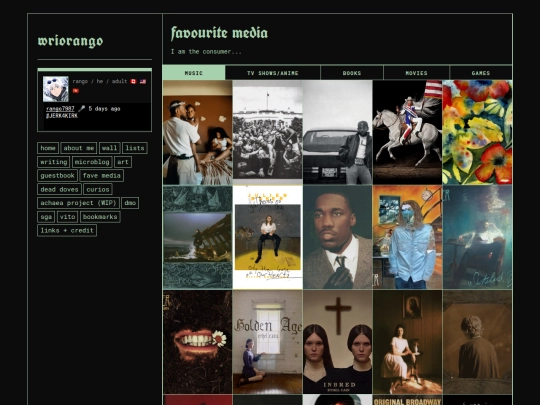Open the sga page
Viewport: 540px width, 405px height.
(46, 217)
